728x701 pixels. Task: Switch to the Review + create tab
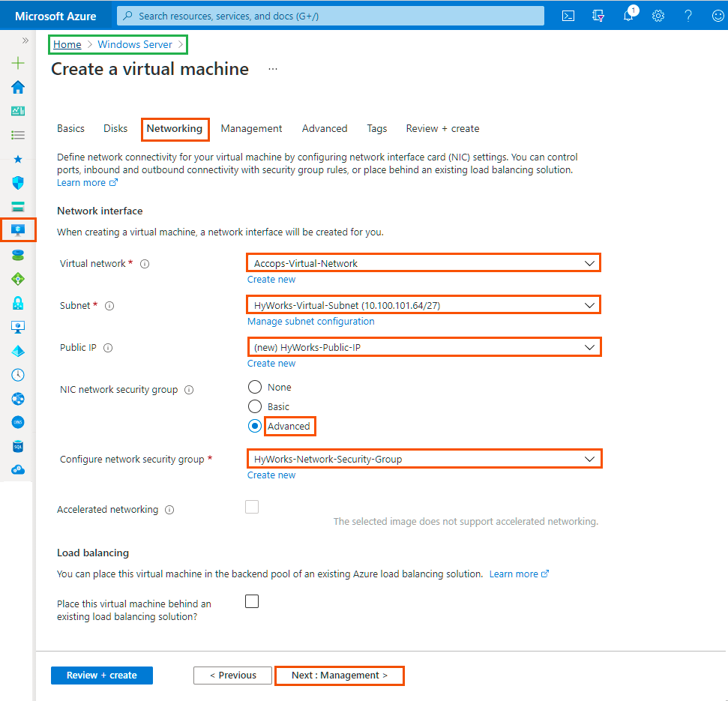click(442, 129)
